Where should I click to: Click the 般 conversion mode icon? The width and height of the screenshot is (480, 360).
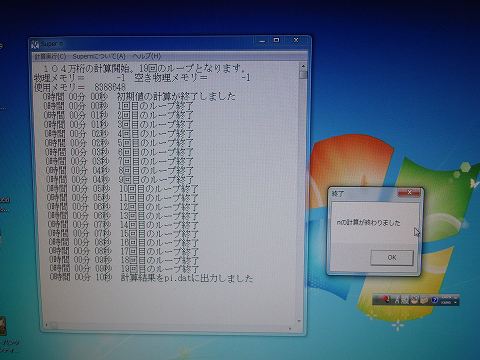[405, 300]
